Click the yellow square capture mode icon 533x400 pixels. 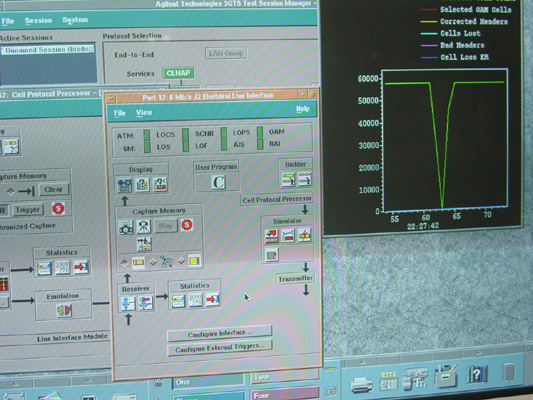194,260
